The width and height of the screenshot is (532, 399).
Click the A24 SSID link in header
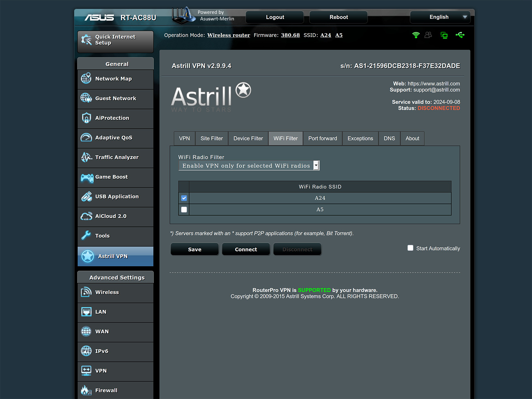click(x=326, y=35)
